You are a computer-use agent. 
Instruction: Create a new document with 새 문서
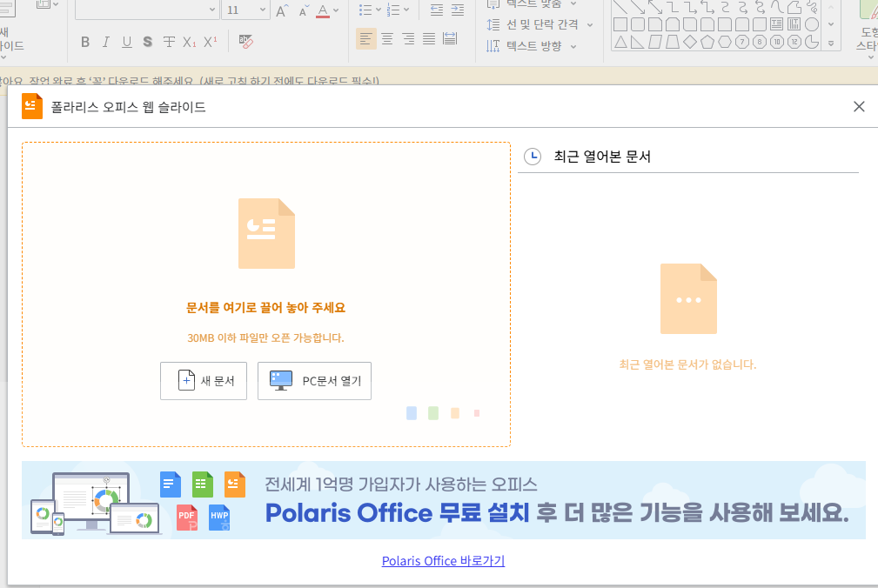[203, 380]
